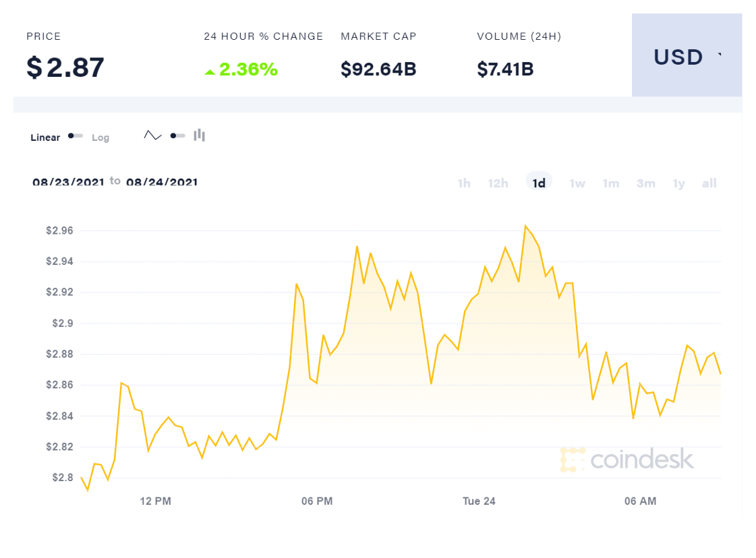Image resolution: width=756 pixels, height=558 pixels.
Task: Click the CoinDesk watermark logo
Action: click(627, 460)
